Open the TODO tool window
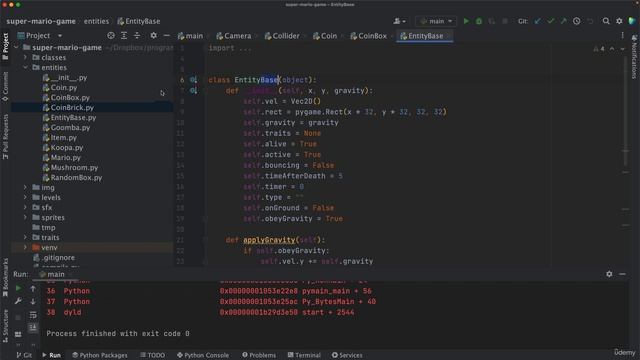Image resolution: width=640 pixels, height=360 pixels. [152, 355]
